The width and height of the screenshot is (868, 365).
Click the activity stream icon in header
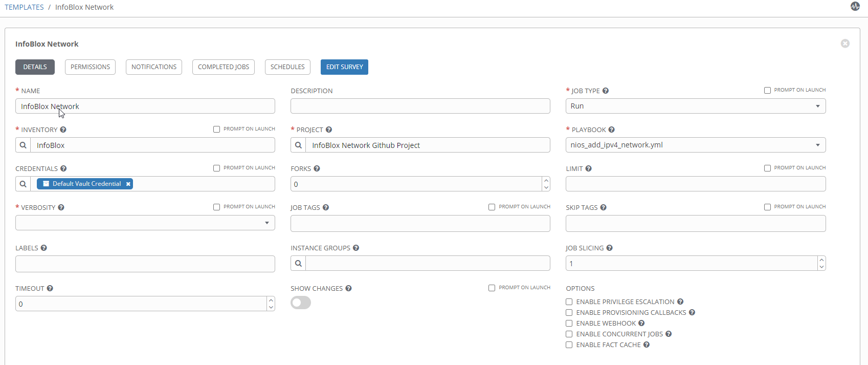coord(855,7)
